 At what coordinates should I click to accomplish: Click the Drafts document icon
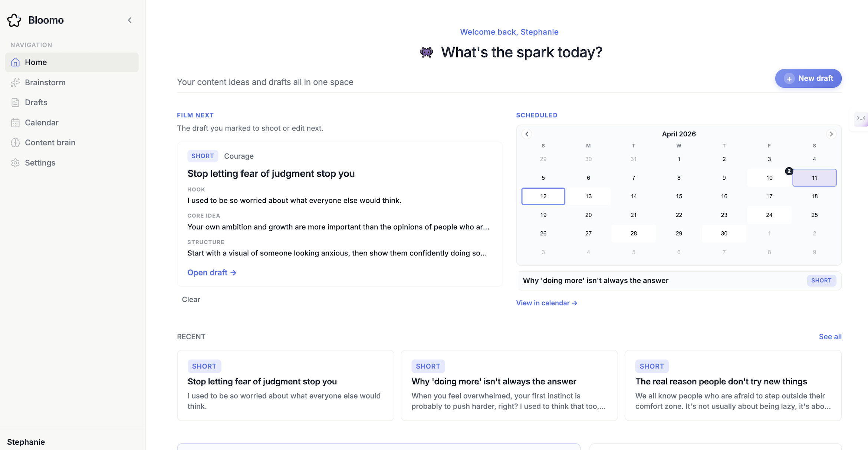click(x=15, y=102)
